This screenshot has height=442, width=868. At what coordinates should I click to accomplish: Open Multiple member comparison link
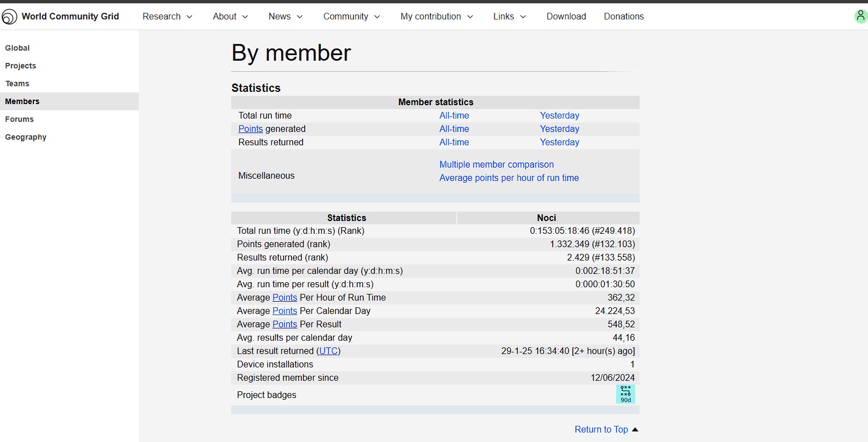[x=496, y=164]
